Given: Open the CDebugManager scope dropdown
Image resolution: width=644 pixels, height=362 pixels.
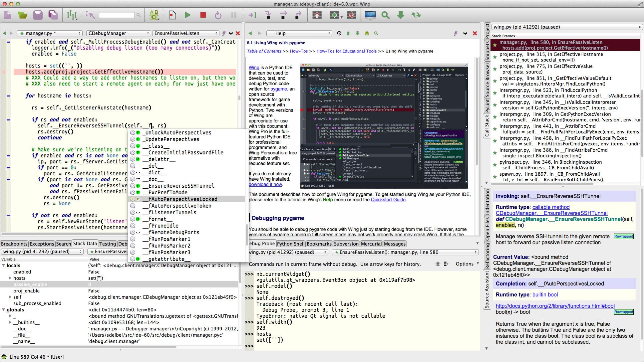Looking at the screenshot, I should click(118, 33).
